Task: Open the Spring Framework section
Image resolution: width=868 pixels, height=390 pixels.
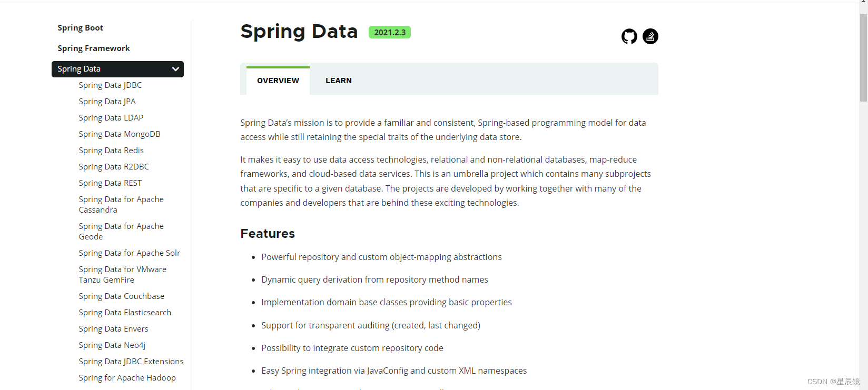Action: [94, 48]
